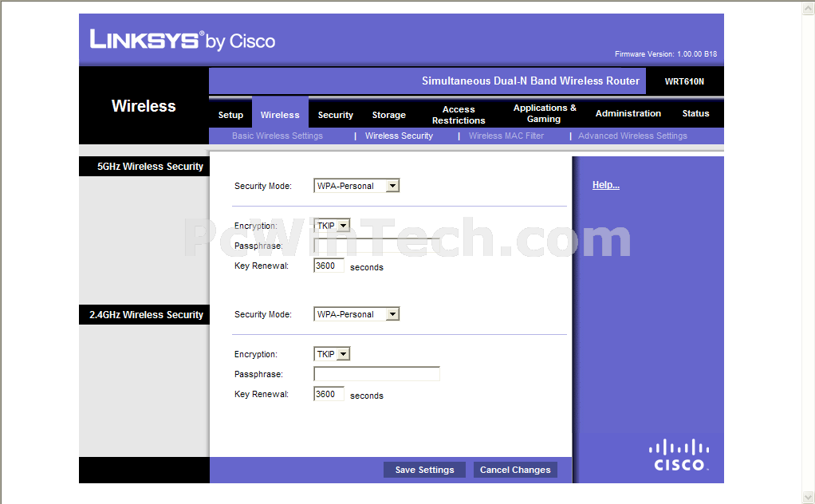The width and height of the screenshot is (815, 504).
Task: Go to Applications & Gaming tab
Action: pos(544,113)
